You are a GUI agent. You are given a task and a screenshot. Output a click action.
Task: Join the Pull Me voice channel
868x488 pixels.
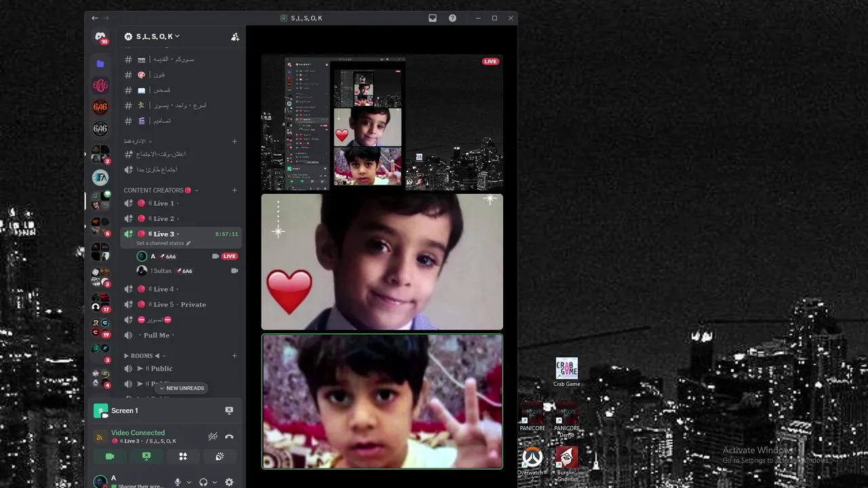[181, 335]
